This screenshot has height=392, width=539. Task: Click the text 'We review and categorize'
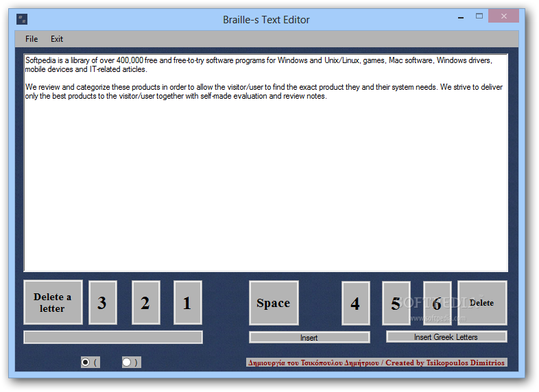click(67, 87)
